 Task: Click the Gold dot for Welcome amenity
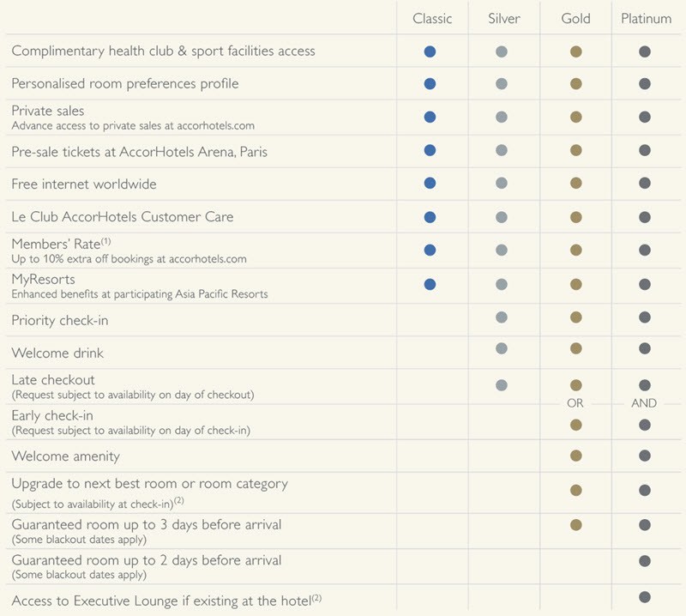click(575, 456)
